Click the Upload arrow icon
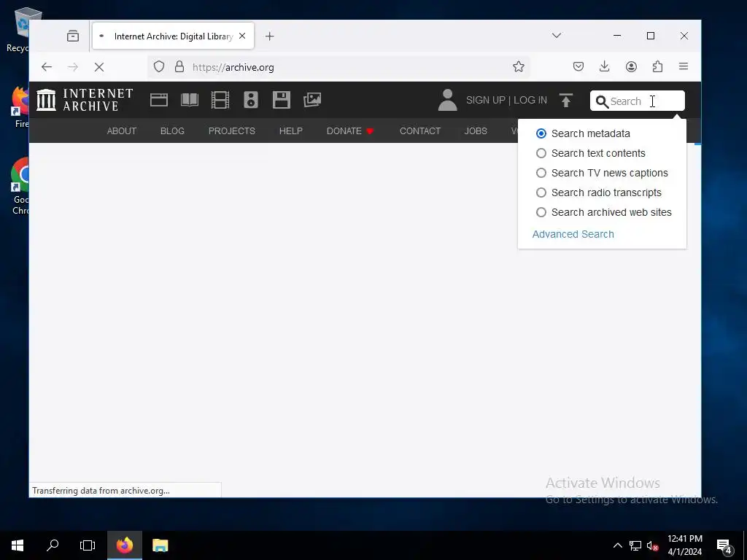 566,100
